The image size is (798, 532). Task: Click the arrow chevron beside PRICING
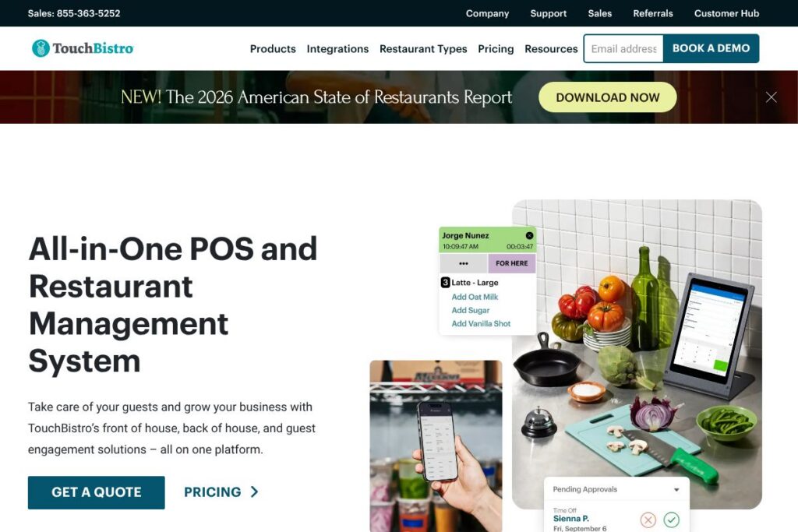[x=255, y=491]
